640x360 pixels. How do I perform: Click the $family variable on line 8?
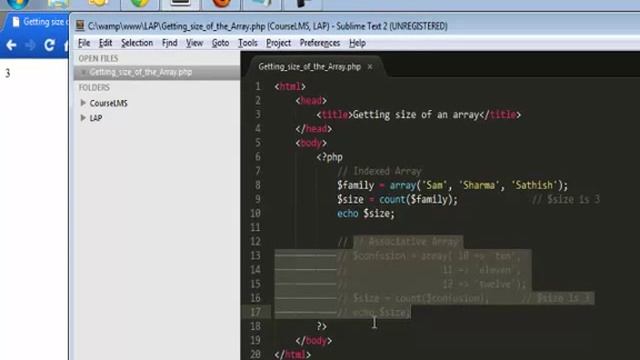pyautogui.click(x=356, y=185)
